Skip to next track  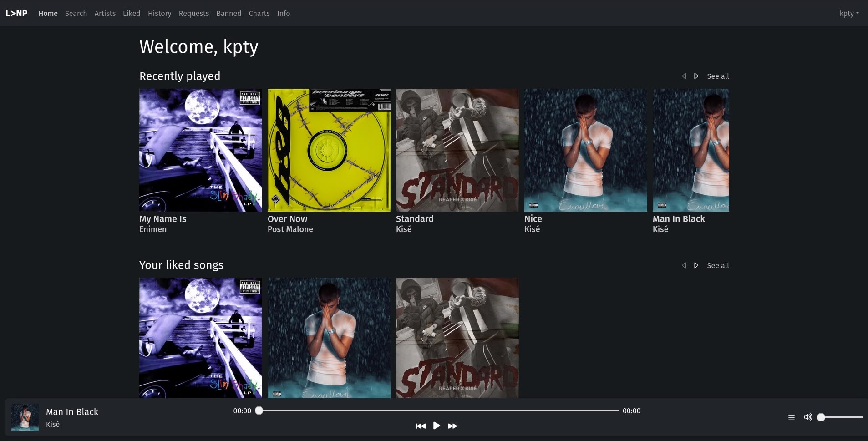click(453, 426)
